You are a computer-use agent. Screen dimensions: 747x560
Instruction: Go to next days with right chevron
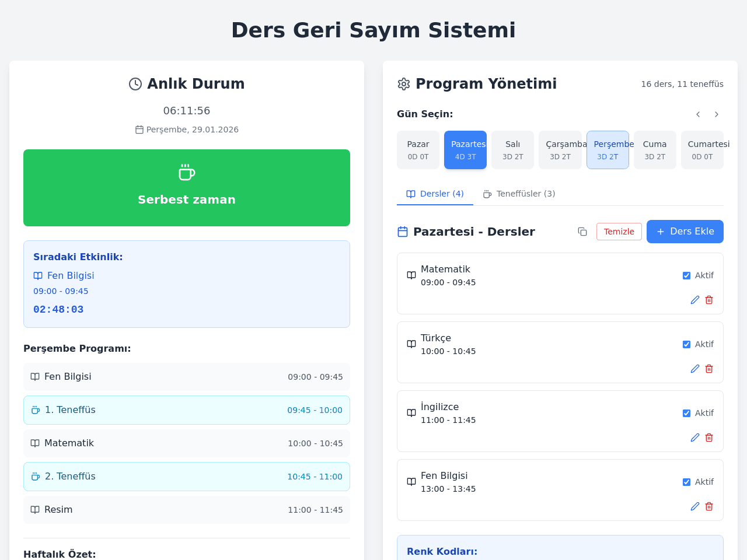717,114
